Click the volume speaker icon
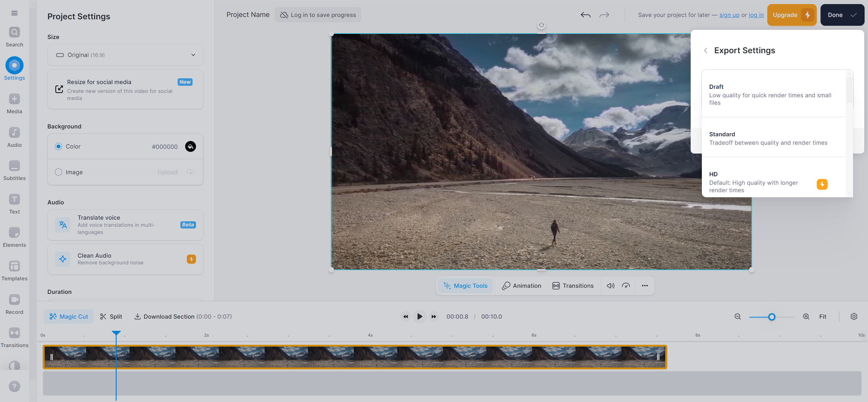 [610, 286]
